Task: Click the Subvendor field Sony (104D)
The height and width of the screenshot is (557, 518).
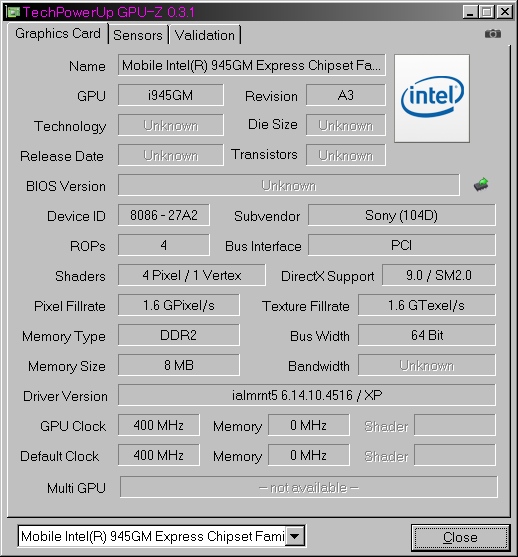Action: click(x=401, y=215)
